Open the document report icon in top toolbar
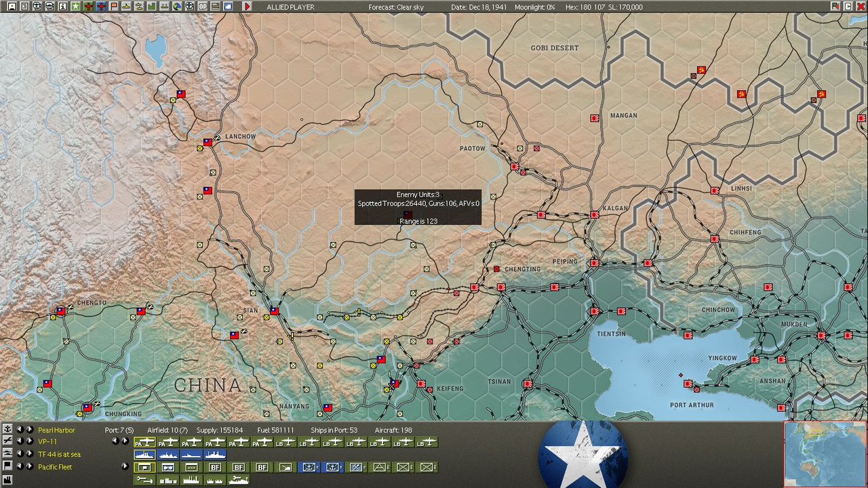Screen dimensions: 868x488 click(24, 6)
